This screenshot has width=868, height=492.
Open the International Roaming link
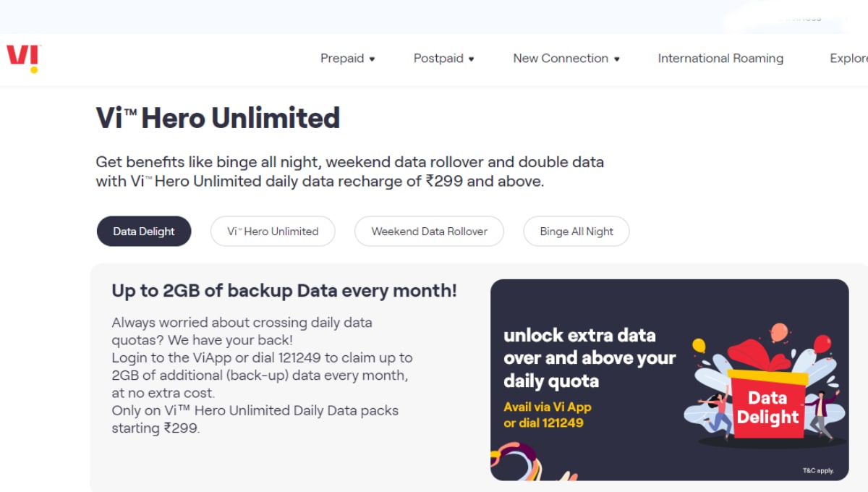[720, 59]
